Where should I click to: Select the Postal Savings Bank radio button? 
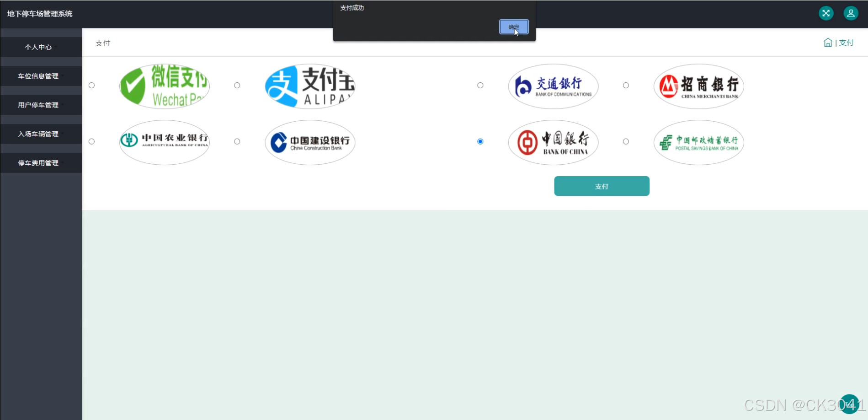626,141
